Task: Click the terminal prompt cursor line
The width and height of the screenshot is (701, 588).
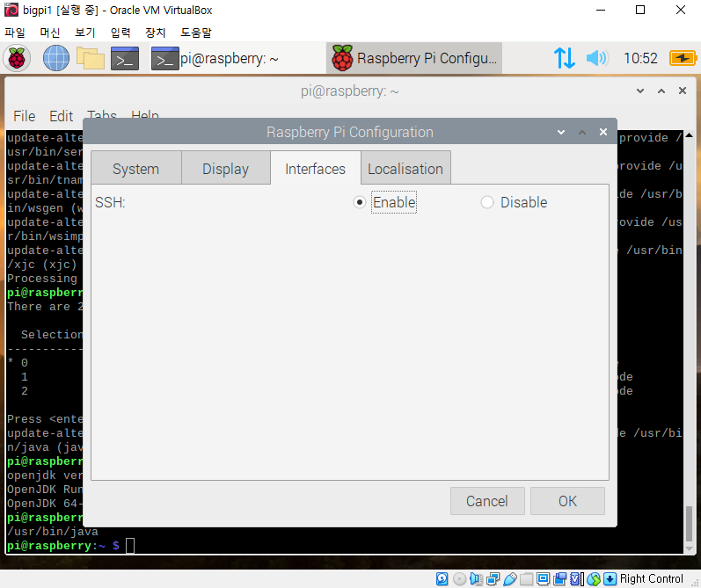Action: [70, 546]
